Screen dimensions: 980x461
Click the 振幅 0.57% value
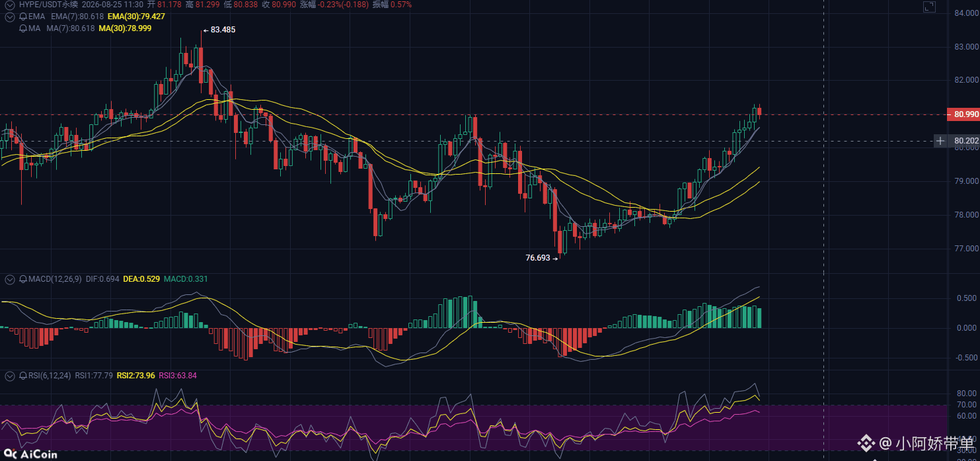click(402, 5)
